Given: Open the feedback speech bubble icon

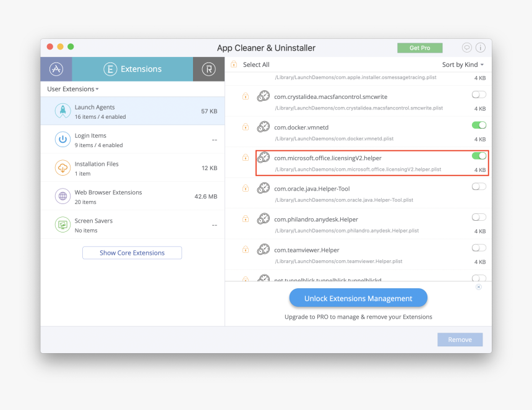Looking at the screenshot, I should tap(467, 48).
